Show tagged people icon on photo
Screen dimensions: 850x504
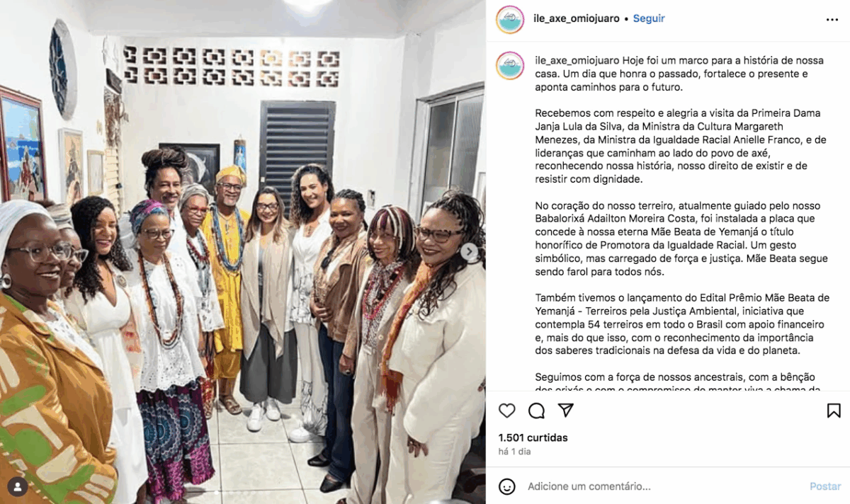click(18, 486)
